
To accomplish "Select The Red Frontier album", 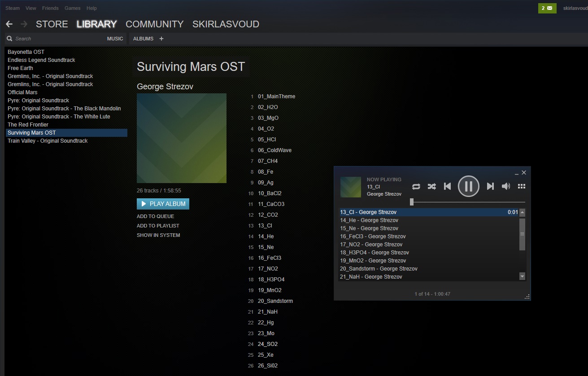I will [x=66, y=125].
